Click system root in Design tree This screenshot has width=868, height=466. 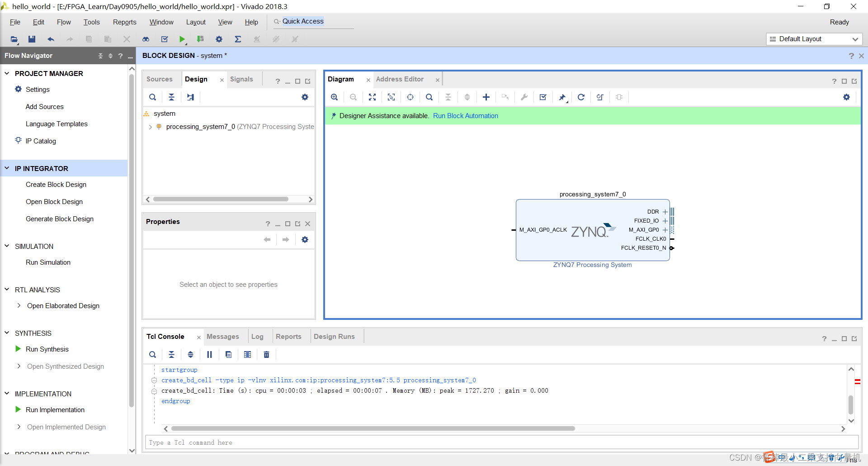tap(165, 114)
